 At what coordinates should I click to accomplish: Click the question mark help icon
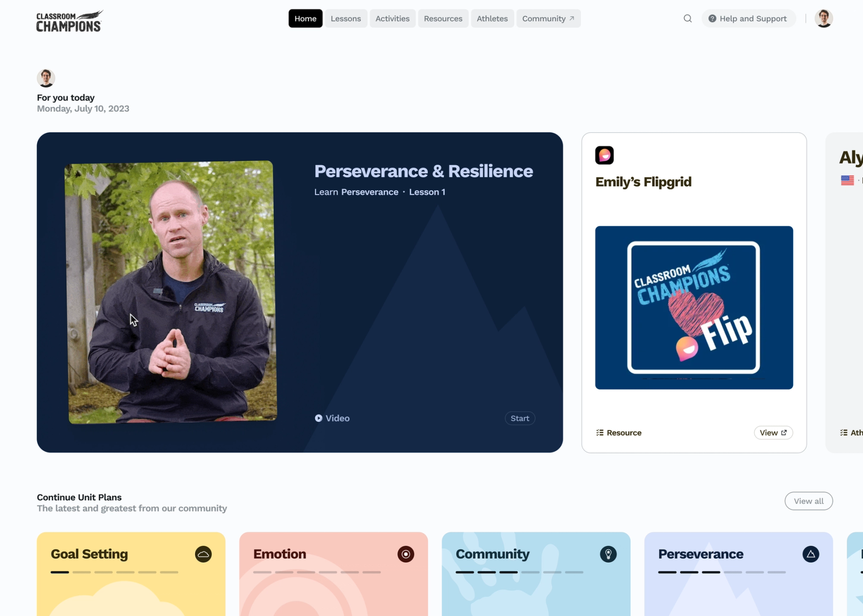coord(712,19)
